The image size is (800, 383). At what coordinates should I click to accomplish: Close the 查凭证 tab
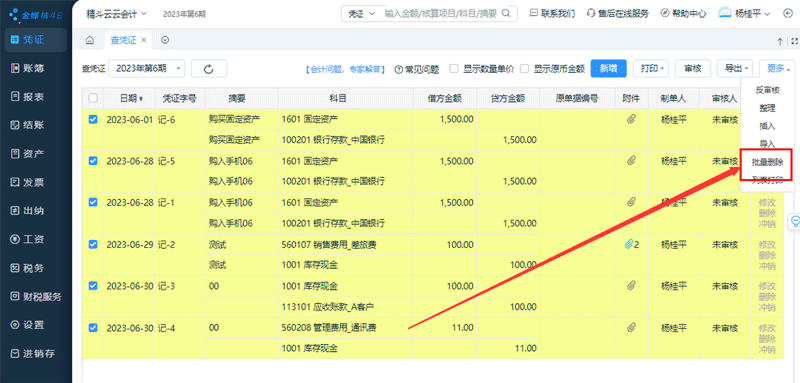144,40
